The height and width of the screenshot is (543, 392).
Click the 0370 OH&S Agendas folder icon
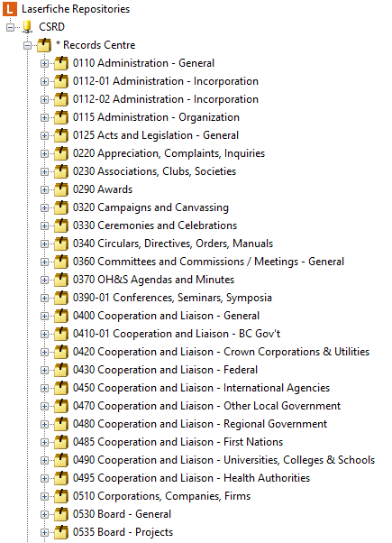pyautogui.click(x=61, y=280)
